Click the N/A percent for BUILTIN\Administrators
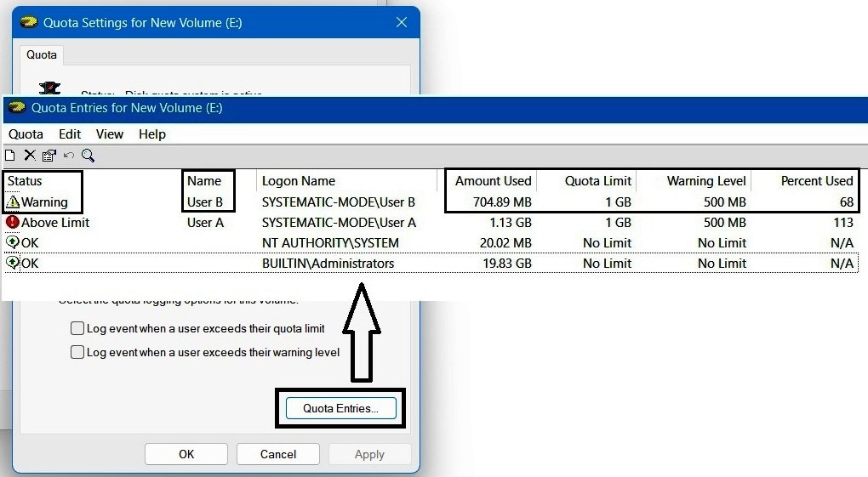 click(x=842, y=264)
